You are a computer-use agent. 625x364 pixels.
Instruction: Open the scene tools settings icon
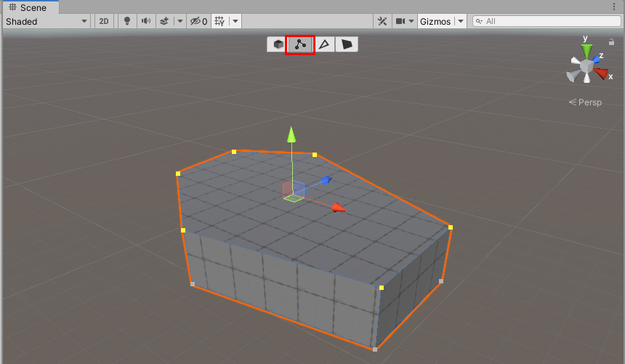click(x=382, y=22)
